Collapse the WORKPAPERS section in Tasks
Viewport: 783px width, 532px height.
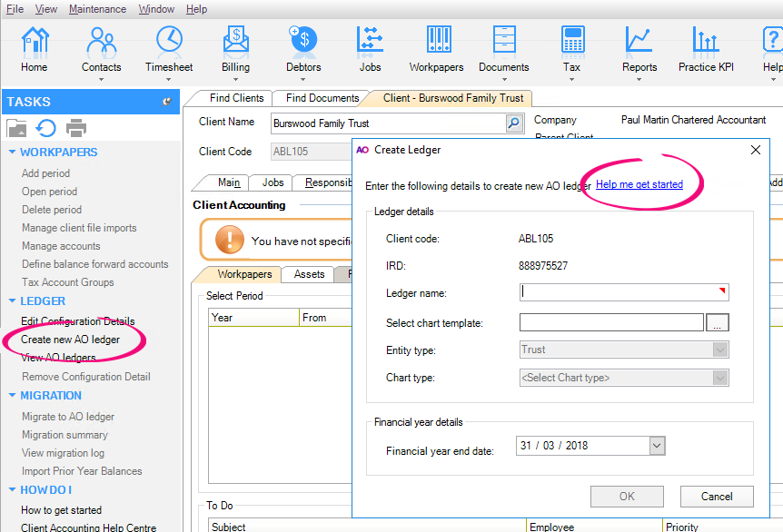coord(12,153)
